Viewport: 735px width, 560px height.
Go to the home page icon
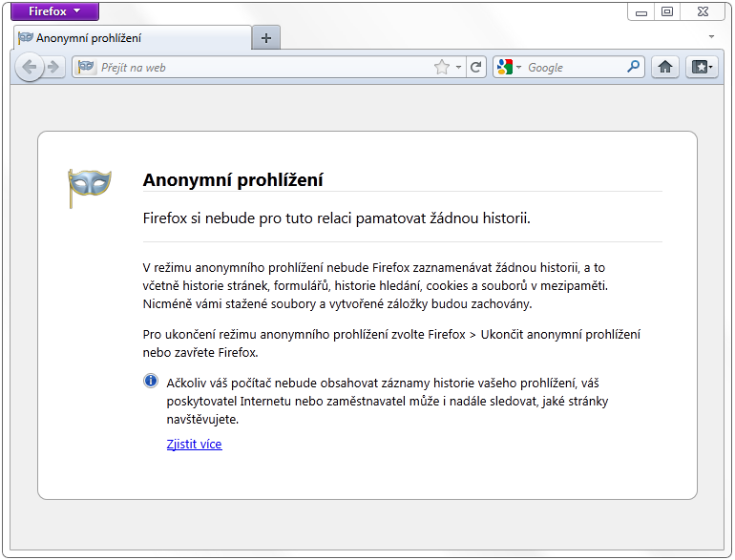click(x=664, y=68)
